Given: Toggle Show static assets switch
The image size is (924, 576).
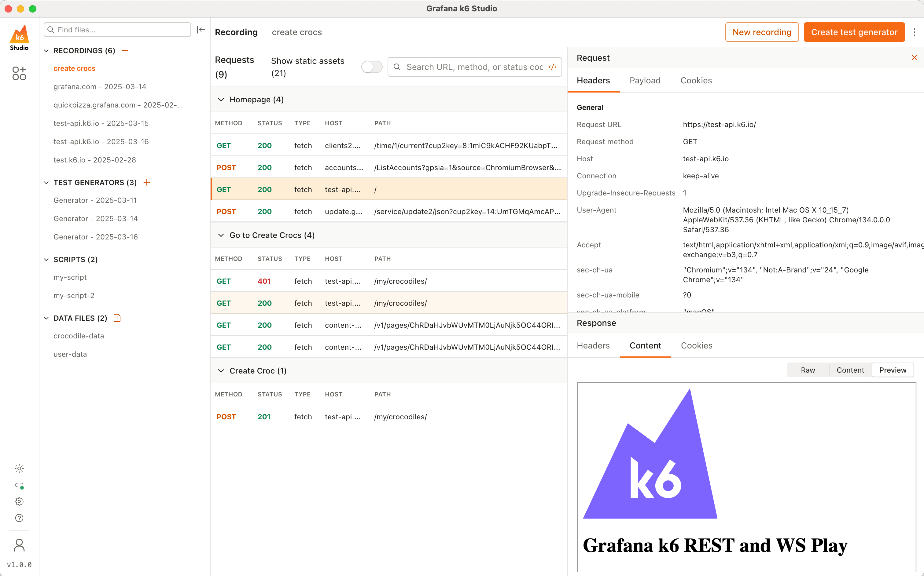Looking at the screenshot, I should click(x=371, y=67).
